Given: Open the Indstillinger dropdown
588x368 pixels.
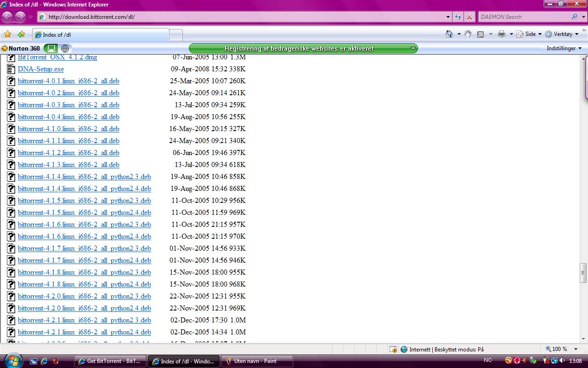Looking at the screenshot, I should click(x=564, y=48).
